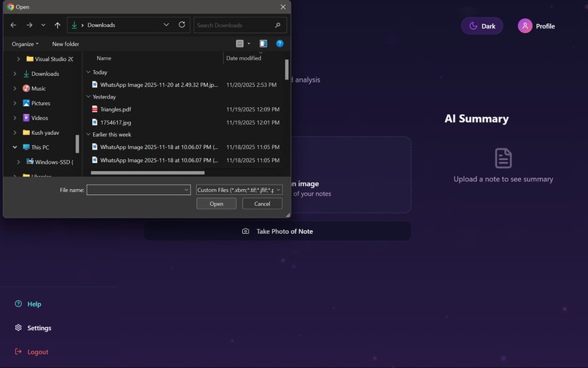Sort by Date modified column header
The image size is (588, 368).
tap(244, 58)
